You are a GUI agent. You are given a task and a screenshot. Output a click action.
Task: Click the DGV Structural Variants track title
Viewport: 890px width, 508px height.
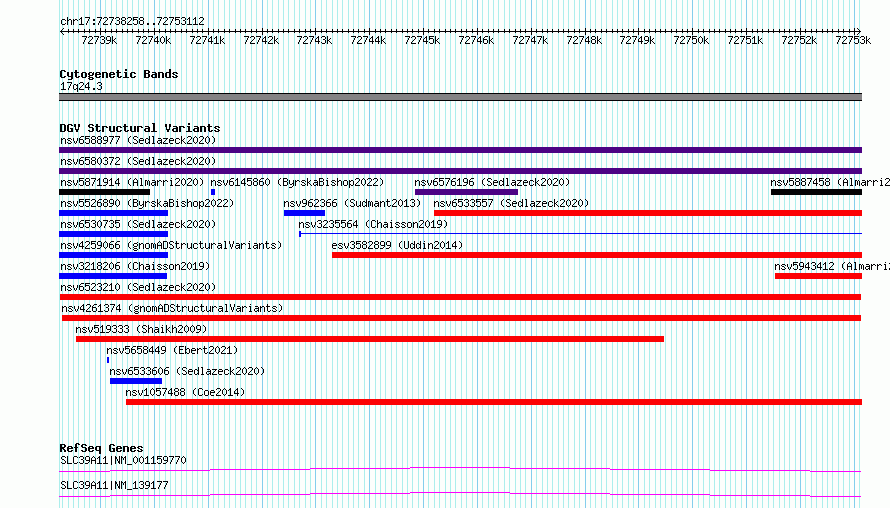[x=140, y=128]
